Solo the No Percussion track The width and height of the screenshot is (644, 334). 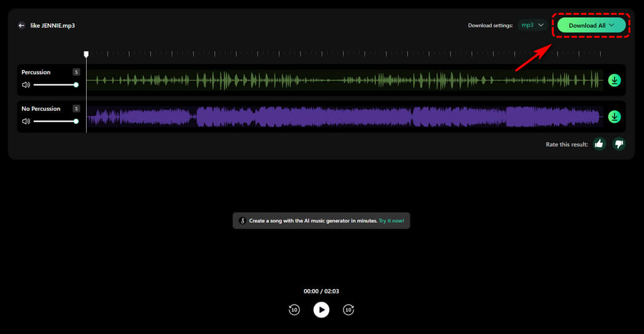(x=76, y=109)
